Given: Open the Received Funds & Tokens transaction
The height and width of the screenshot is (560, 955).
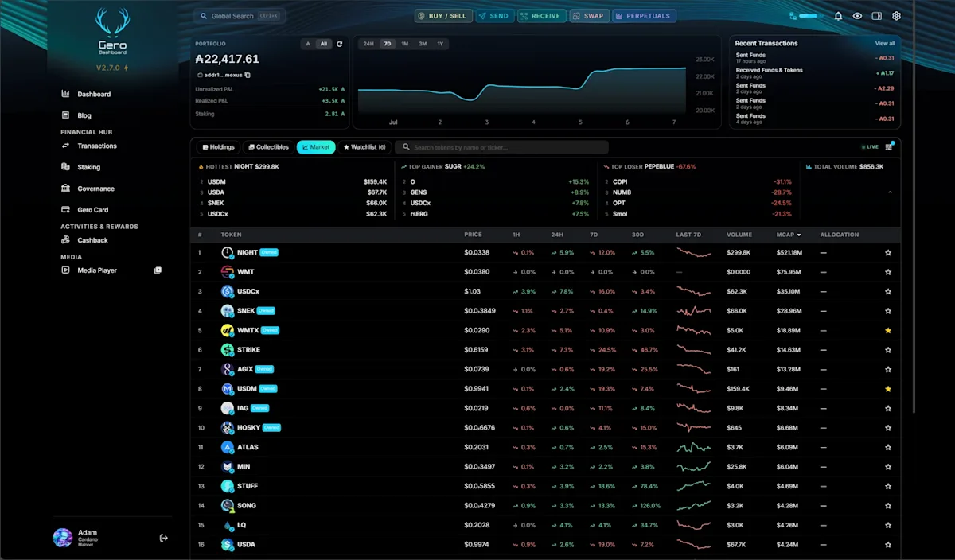Looking at the screenshot, I should 815,73.
